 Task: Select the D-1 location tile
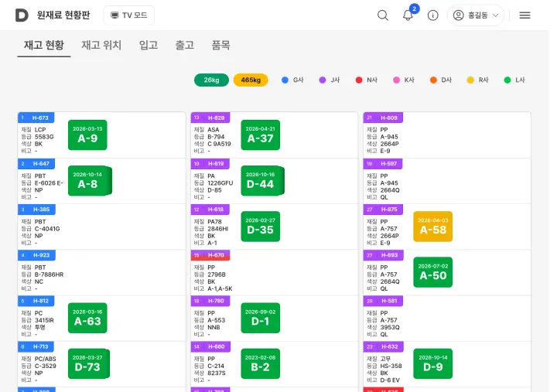click(261, 318)
